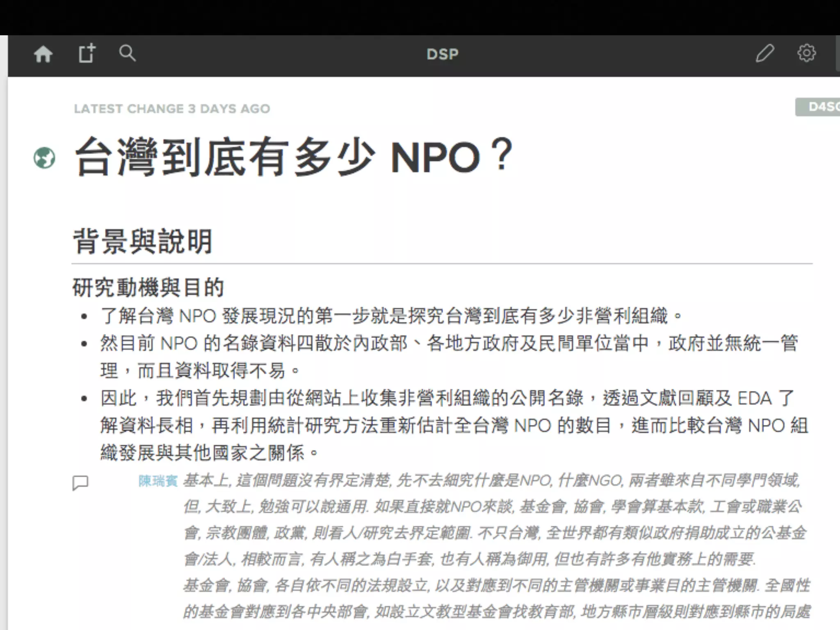
Task: Open the settings gear icon
Action: tap(806, 53)
